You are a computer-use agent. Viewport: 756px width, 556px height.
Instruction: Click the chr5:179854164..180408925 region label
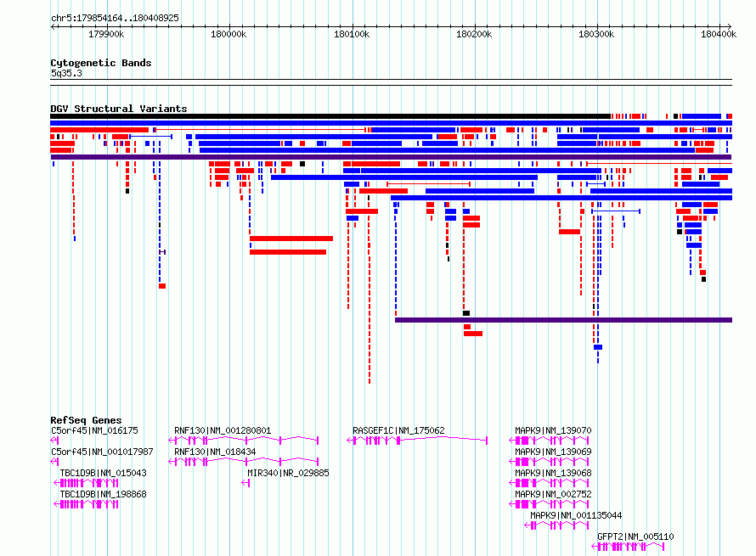click(115, 18)
